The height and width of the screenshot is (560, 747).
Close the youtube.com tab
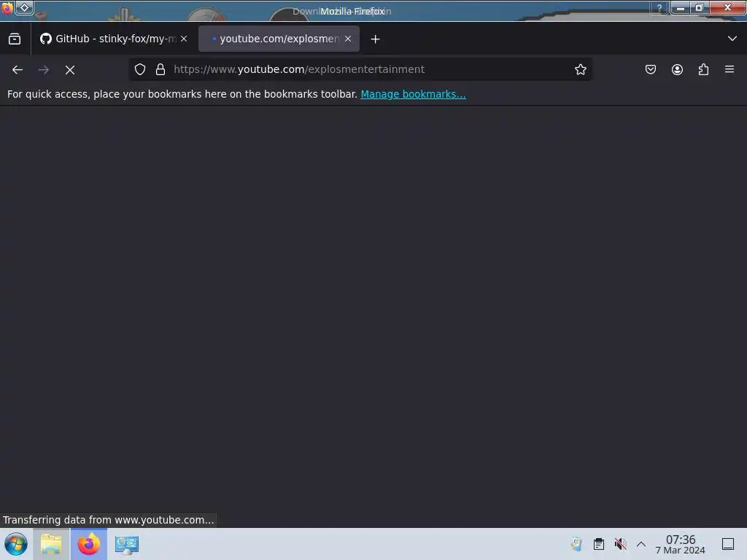pyautogui.click(x=348, y=39)
